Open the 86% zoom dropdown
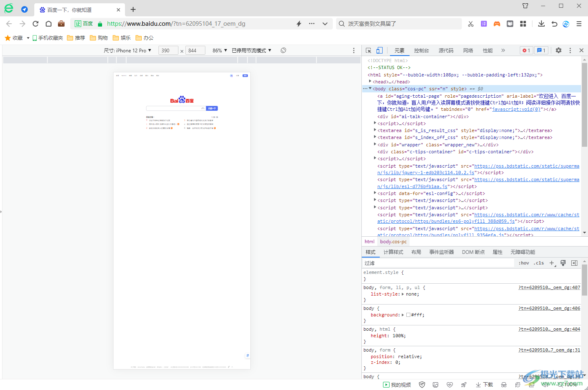This screenshot has height=390, width=588. (x=220, y=50)
